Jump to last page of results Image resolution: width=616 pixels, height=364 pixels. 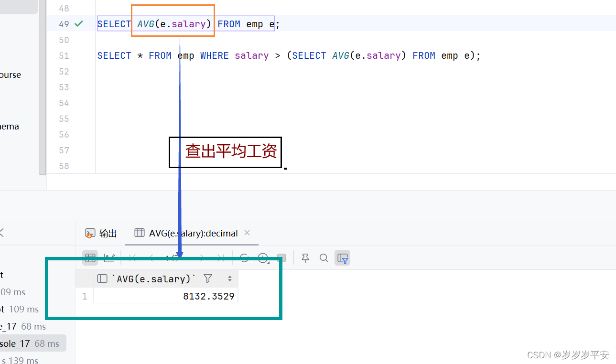tap(220, 258)
